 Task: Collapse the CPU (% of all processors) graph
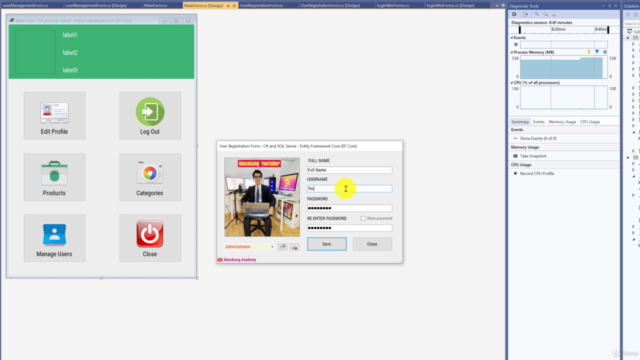(x=511, y=82)
